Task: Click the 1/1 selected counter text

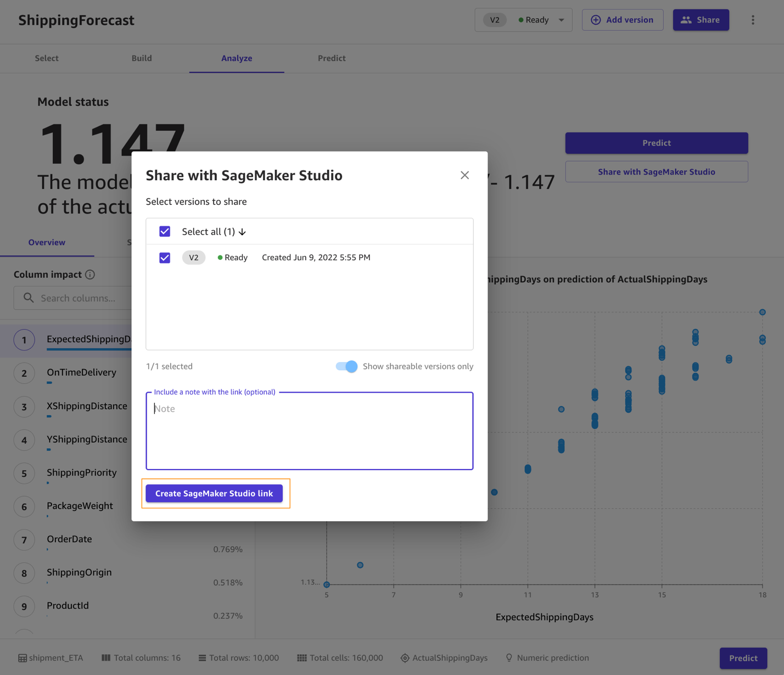Action: pos(169,366)
